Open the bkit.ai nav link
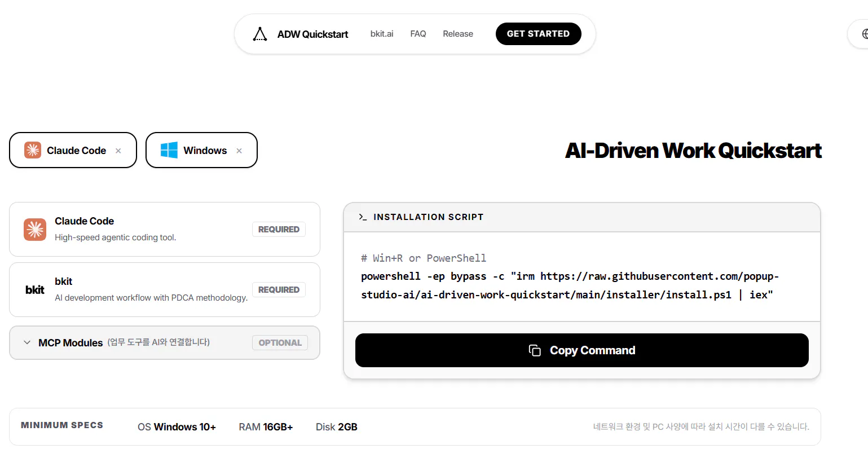This screenshot has width=868, height=449. tap(382, 34)
